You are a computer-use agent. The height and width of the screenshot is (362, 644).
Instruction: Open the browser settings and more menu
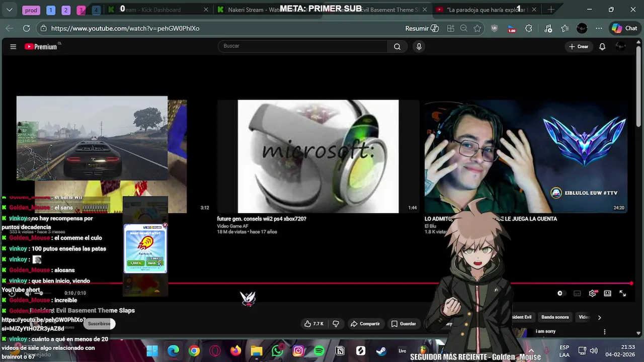pos(599,29)
